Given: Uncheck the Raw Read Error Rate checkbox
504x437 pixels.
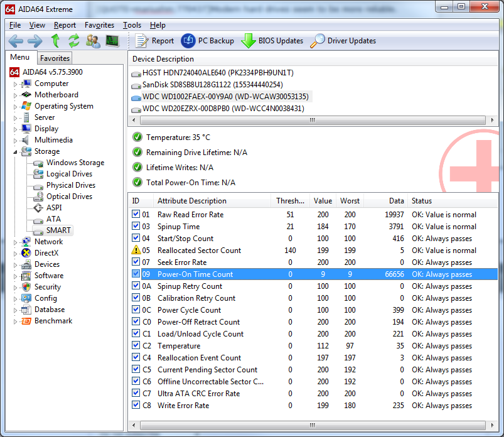Looking at the screenshot, I should [136, 214].
